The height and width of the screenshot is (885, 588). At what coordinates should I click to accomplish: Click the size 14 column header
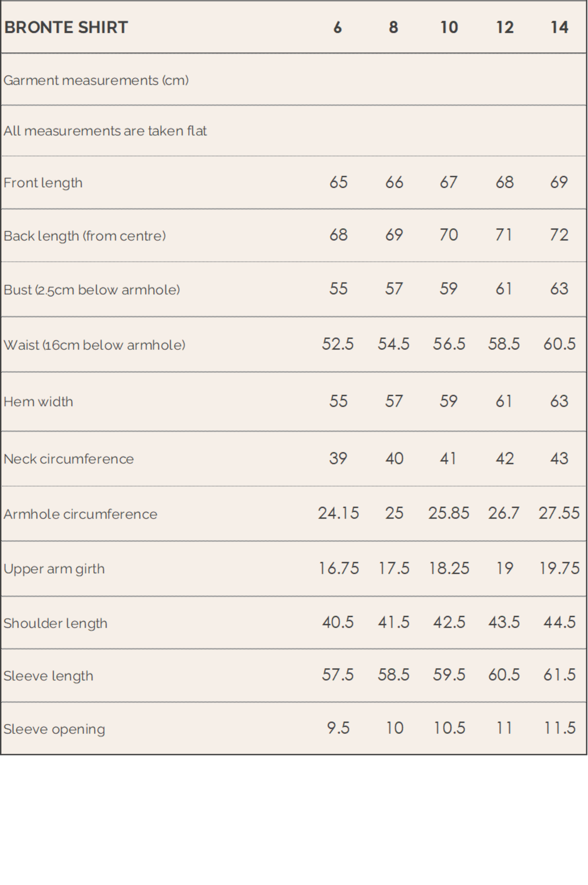click(x=559, y=27)
